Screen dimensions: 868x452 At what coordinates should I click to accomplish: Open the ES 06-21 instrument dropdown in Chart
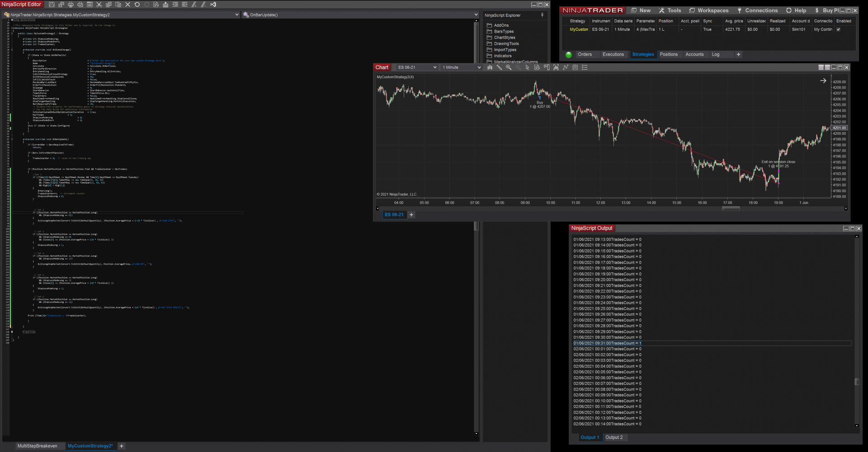417,67
